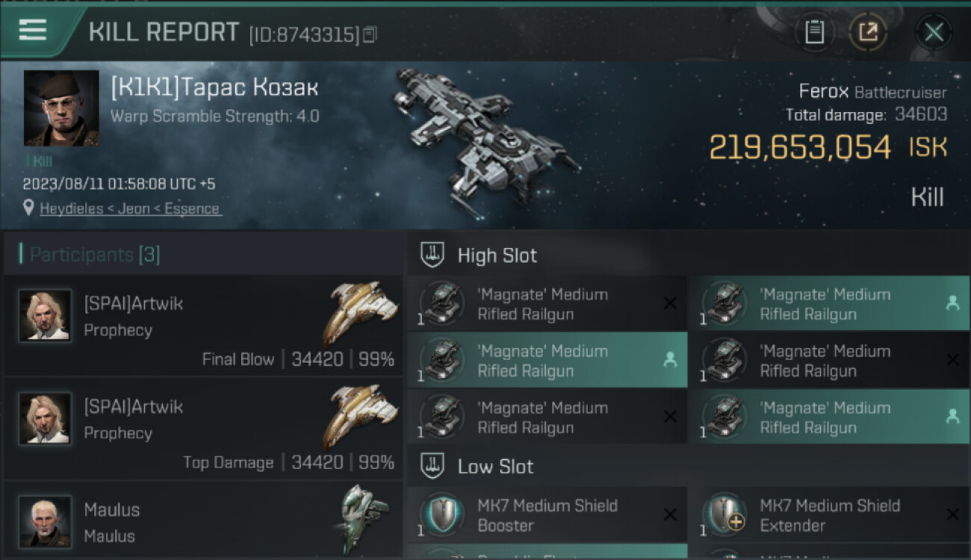Image resolution: width=971 pixels, height=560 pixels.
Task: Click the clipboard notes icon
Action: click(x=814, y=32)
